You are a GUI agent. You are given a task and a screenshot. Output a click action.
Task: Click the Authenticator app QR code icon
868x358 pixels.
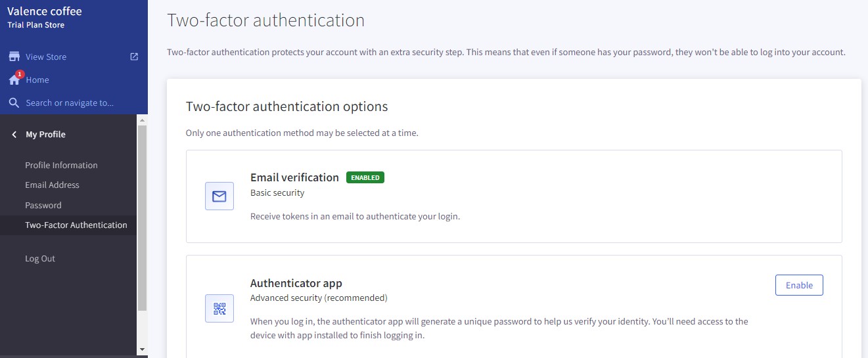point(219,308)
